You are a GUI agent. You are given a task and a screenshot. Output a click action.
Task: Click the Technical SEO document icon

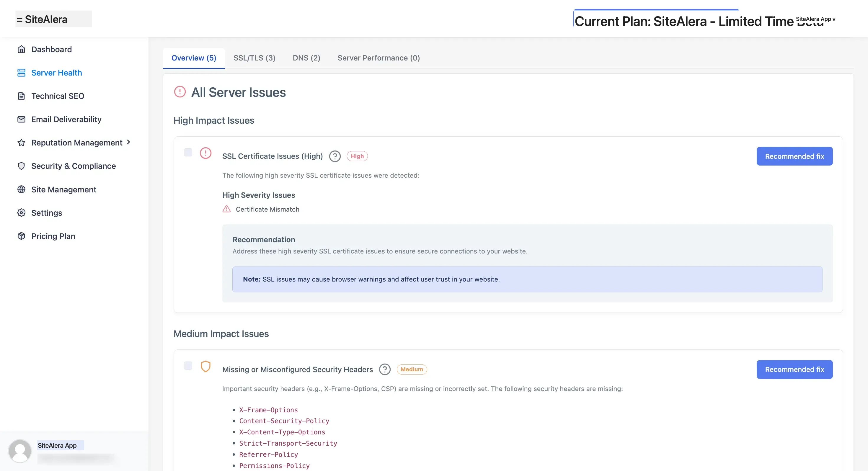click(x=21, y=96)
